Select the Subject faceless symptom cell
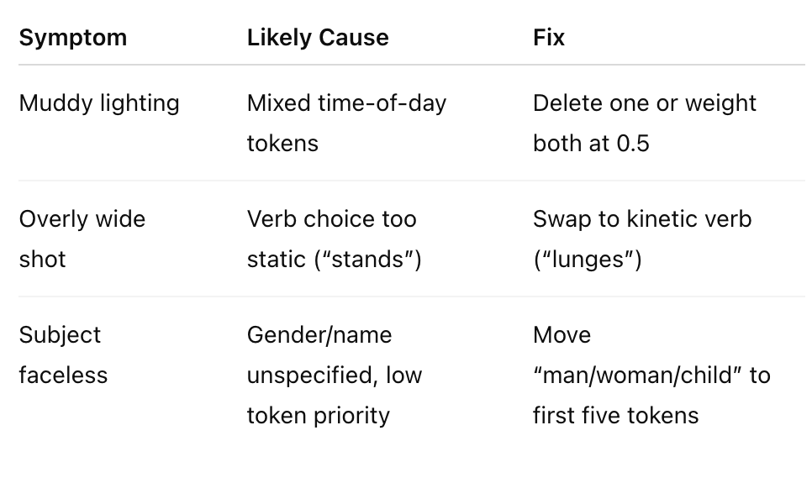This screenshot has width=812, height=504. (x=63, y=354)
